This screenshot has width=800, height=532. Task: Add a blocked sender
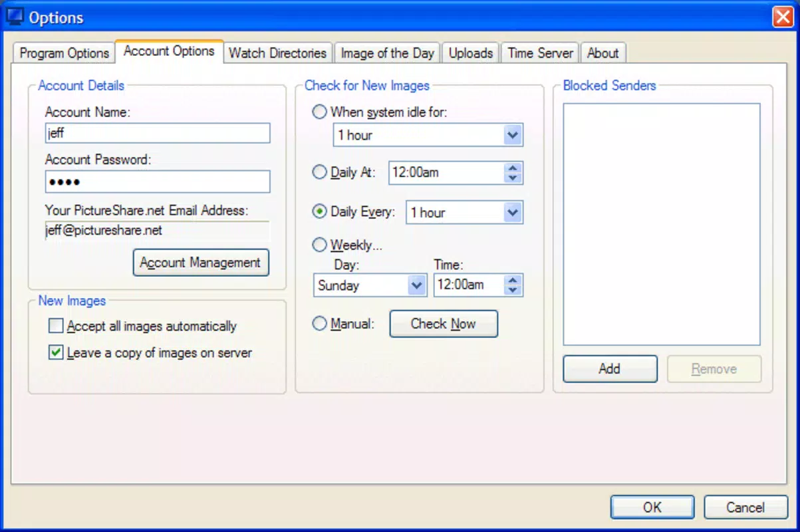pos(610,369)
